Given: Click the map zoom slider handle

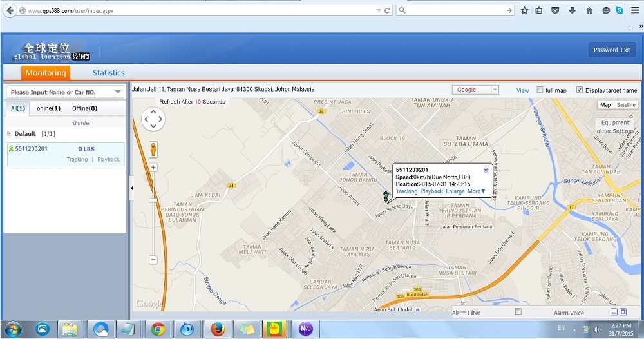Looking at the screenshot, I should pos(153,200).
